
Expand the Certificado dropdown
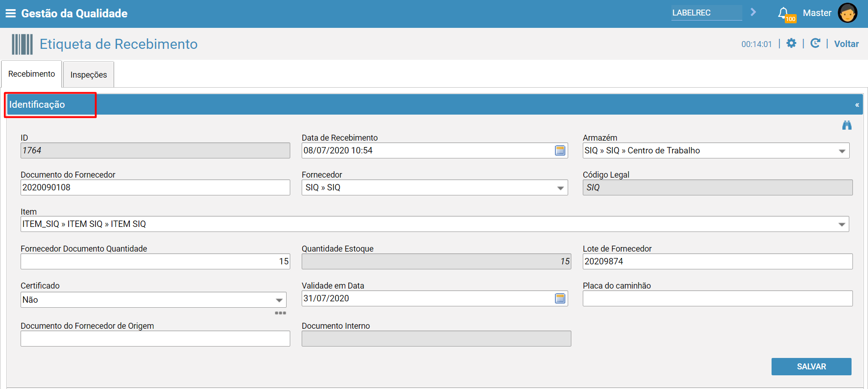279,300
